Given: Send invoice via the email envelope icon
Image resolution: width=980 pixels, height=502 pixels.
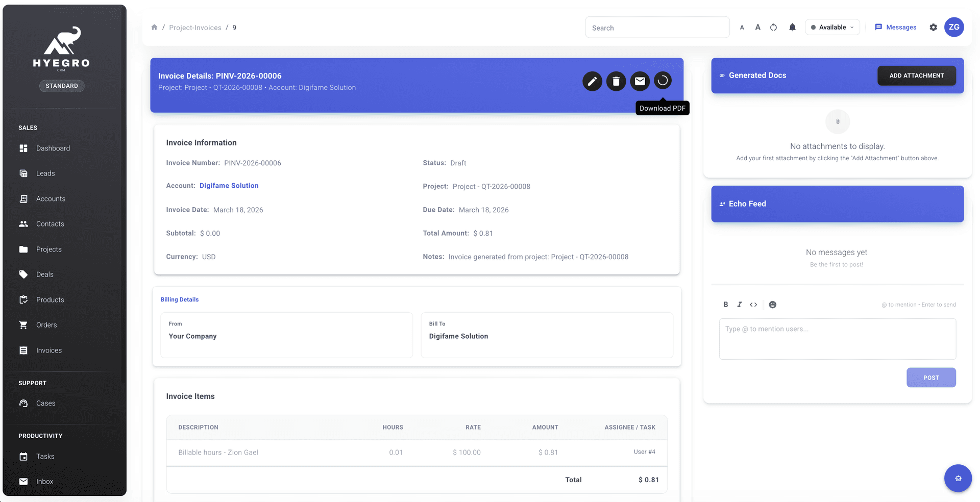Looking at the screenshot, I should click(640, 81).
